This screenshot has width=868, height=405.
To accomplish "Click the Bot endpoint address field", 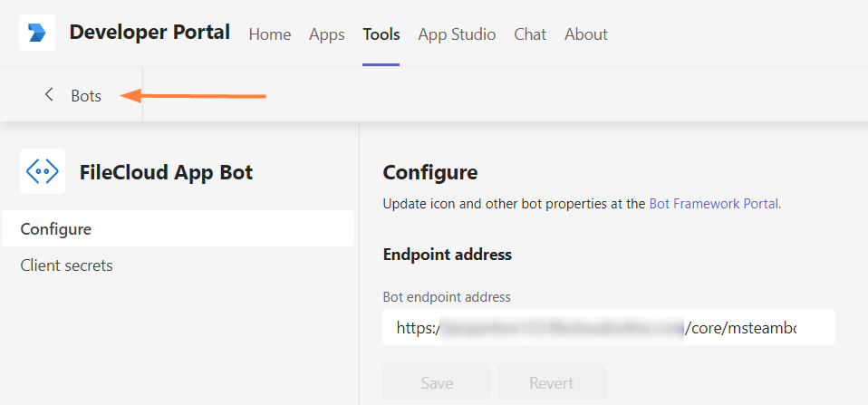I will click(608, 327).
